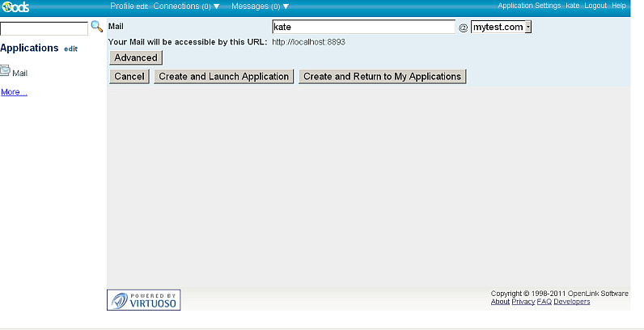Click the magnifying glass search icon
The width and height of the screenshot is (644, 330).
(97, 27)
